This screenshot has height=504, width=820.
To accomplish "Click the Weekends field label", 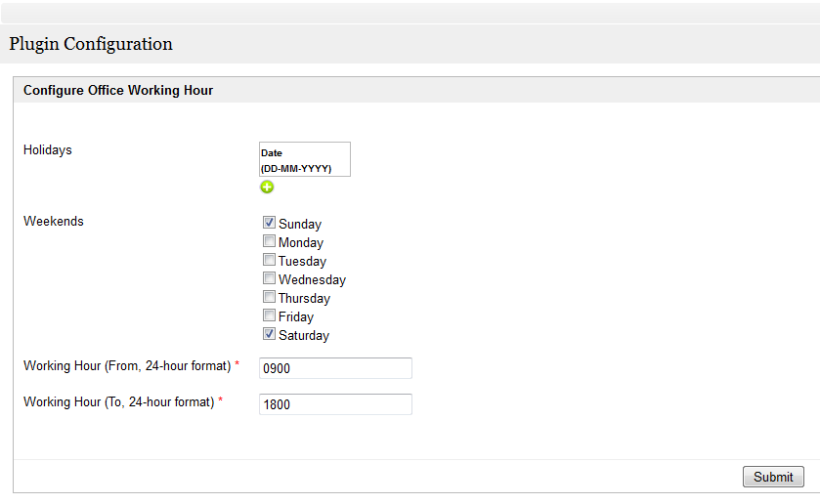I will [x=54, y=221].
